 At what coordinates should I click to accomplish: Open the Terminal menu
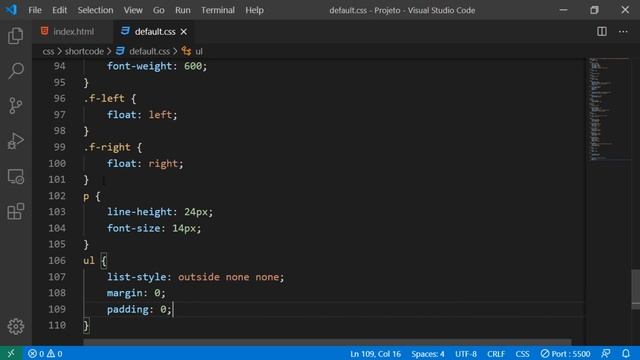(218, 10)
